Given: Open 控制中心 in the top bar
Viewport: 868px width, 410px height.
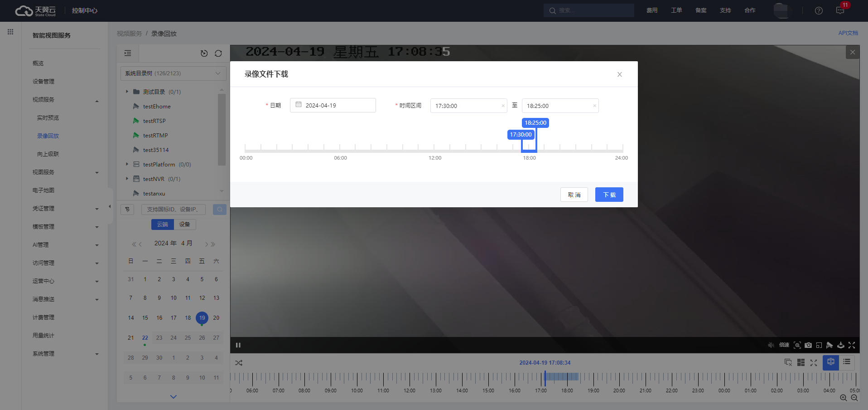Looking at the screenshot, I should [x=84, y=11].
